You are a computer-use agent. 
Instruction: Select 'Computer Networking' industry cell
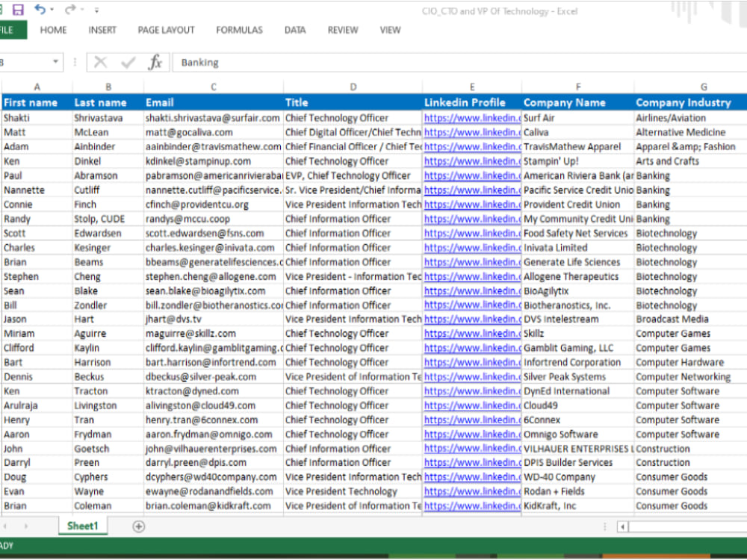690,376
